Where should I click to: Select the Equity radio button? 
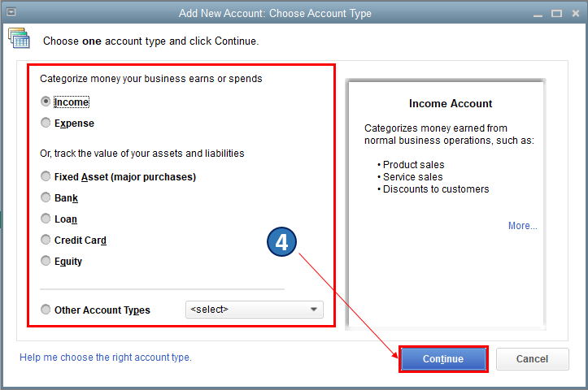tap(46, 261)
